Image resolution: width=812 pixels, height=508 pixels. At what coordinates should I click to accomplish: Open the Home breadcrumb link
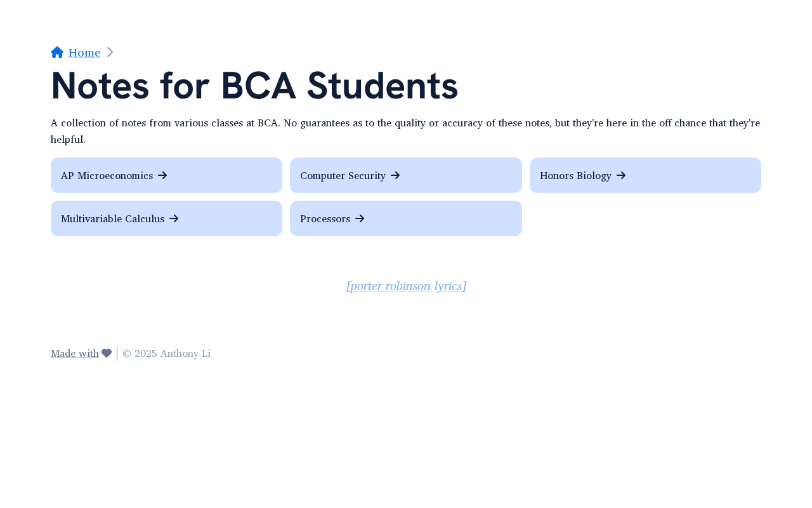point(84,53)
